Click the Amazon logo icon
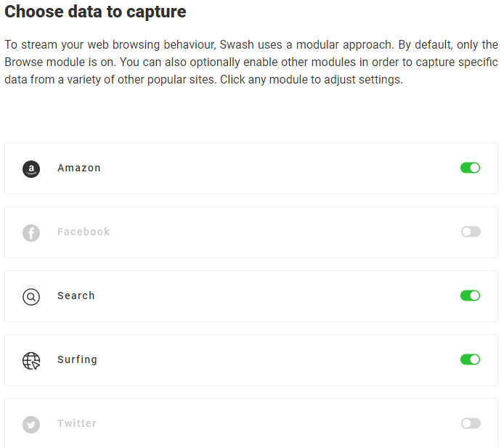 tap(31, 169)
